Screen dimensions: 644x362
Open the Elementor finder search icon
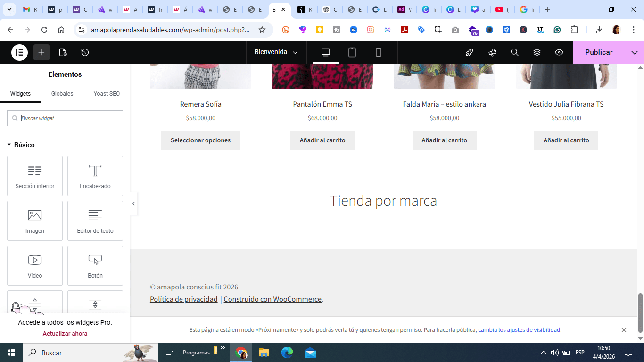point(515,52)
